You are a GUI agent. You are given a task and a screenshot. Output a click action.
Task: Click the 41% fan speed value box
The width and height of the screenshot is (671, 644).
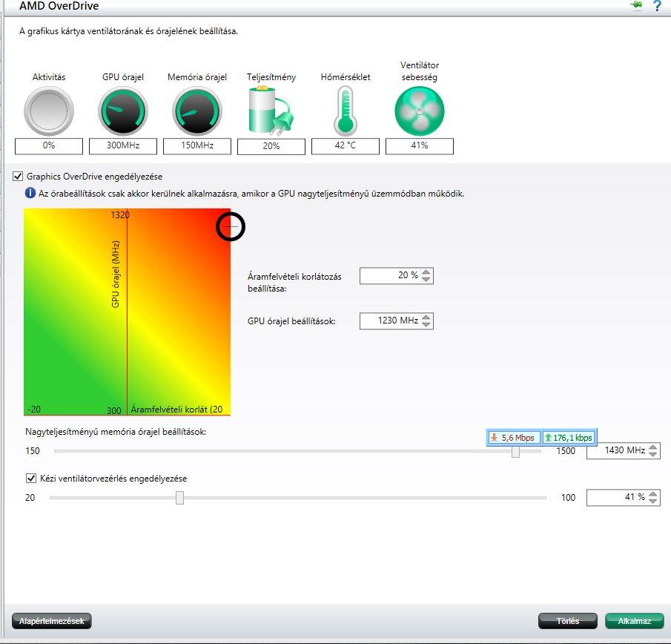pos(420,145)
